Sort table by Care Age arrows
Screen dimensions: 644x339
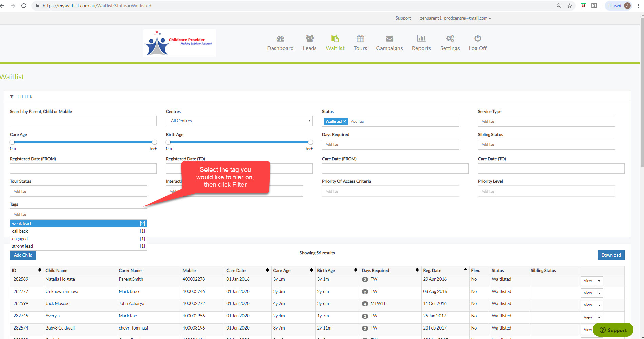[311, 270]
